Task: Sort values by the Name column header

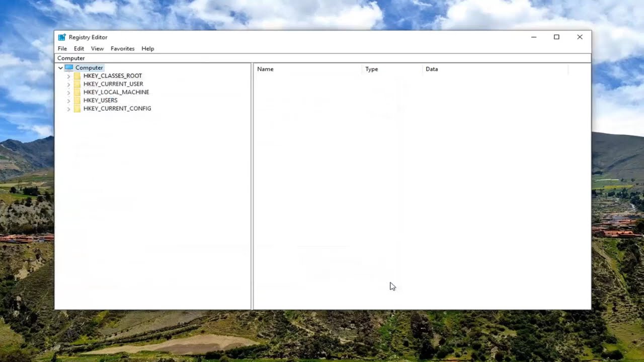Action: [308, 69]
